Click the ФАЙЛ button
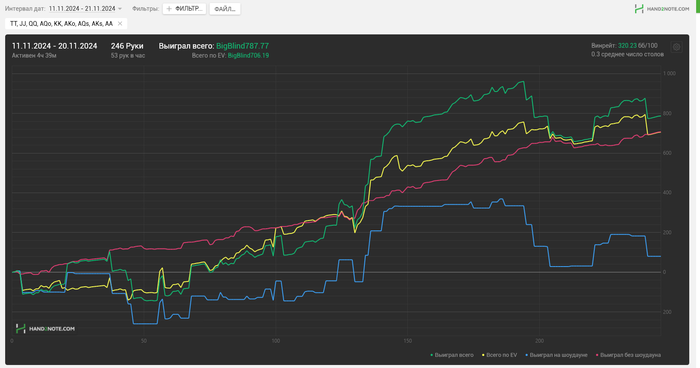This screenshot has width=700, height=368. (x=225, y=9)
